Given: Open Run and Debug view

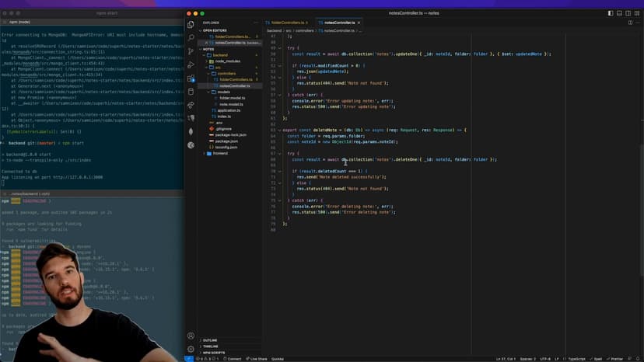Looking at the screenshot, I should click(191, 64).
